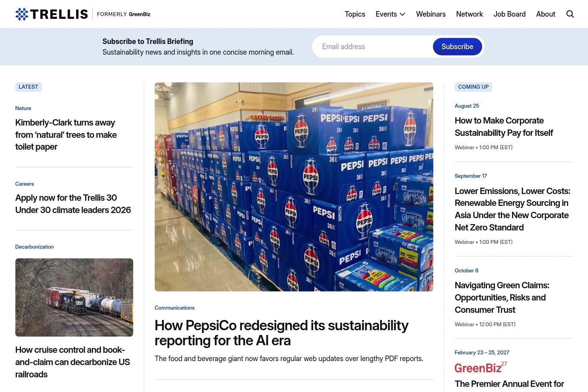Open the search magnifier icon
The height and width of the screenshot is (392, 588).
570,14
